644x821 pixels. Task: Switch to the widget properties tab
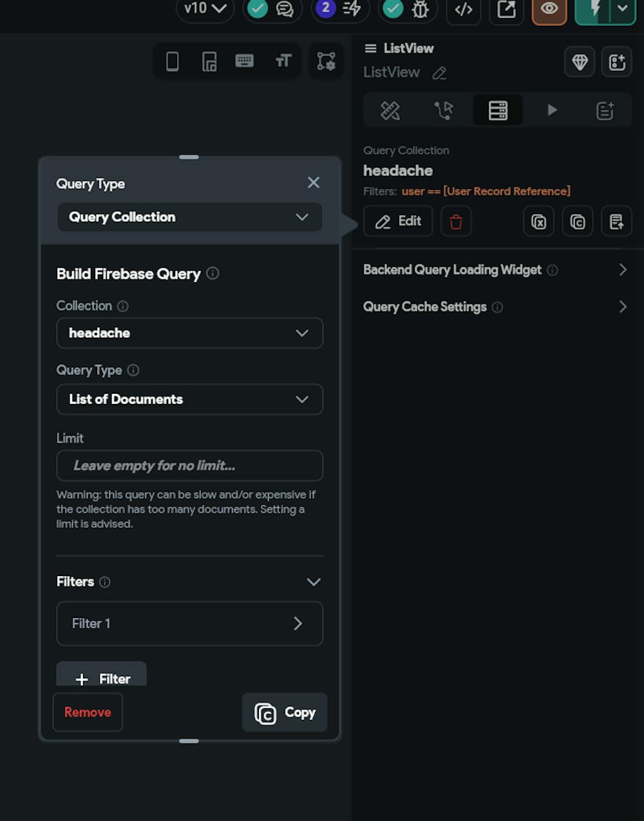[390, 111]
